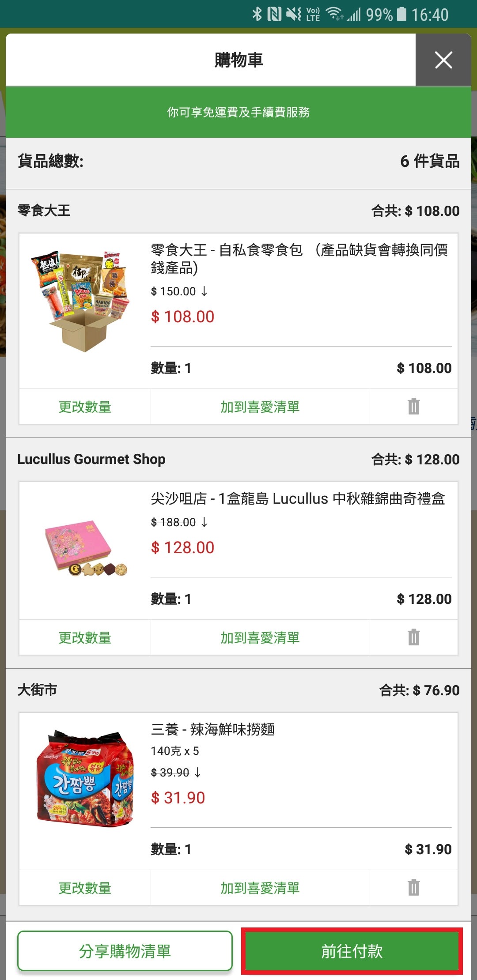Tap the muted sound status icon
The width and height of the screenshot is (477, 980).
click(294, 14)
